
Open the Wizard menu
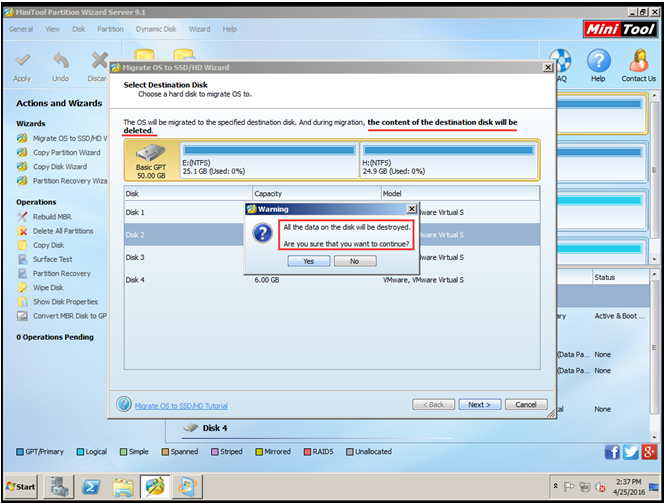(199, 29)
